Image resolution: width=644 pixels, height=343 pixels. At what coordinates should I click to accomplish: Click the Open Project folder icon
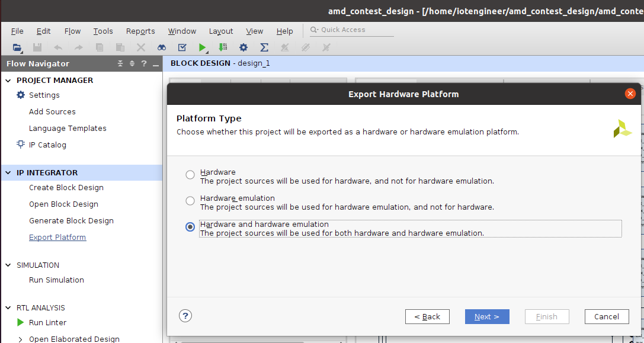[x=17, y=47]
